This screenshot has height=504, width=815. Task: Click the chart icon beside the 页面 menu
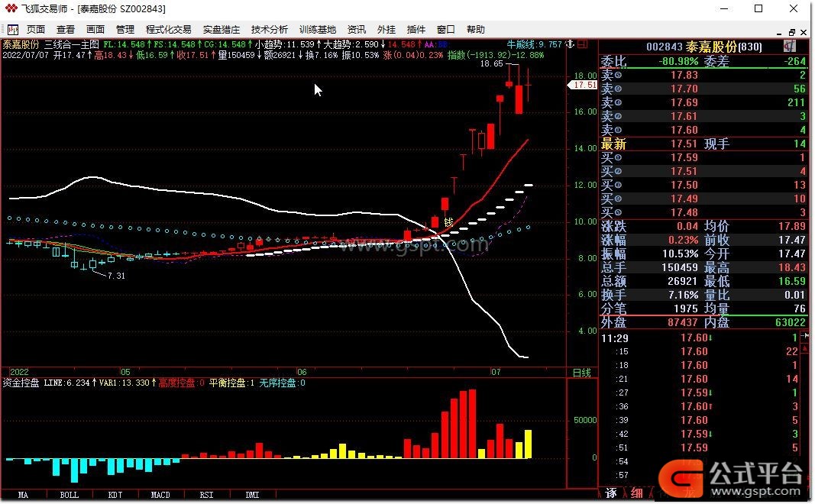[x=12, y=30]
